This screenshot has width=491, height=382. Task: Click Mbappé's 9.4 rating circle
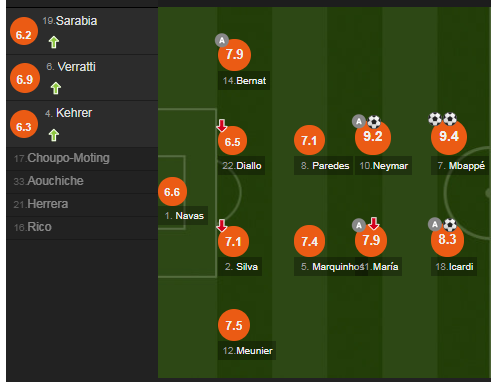pyautogui.click(x=449, y=137)
